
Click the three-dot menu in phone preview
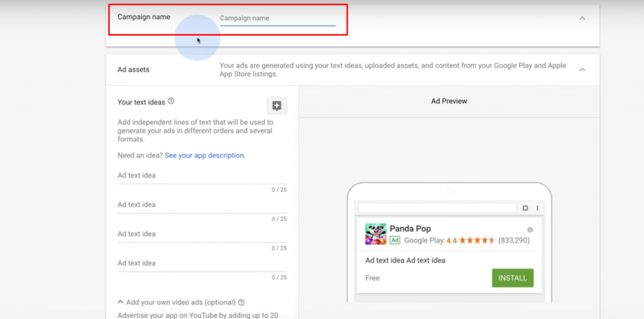pos(537,208)
